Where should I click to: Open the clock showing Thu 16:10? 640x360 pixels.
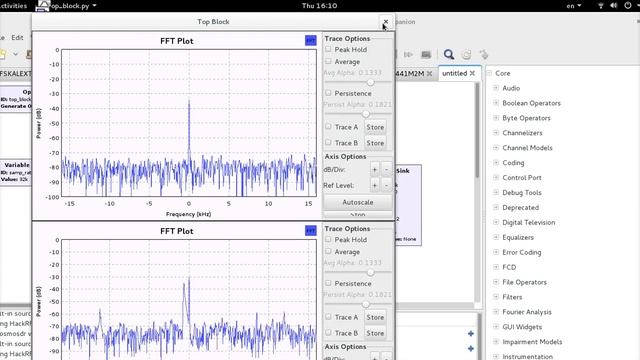pos(320,6)
